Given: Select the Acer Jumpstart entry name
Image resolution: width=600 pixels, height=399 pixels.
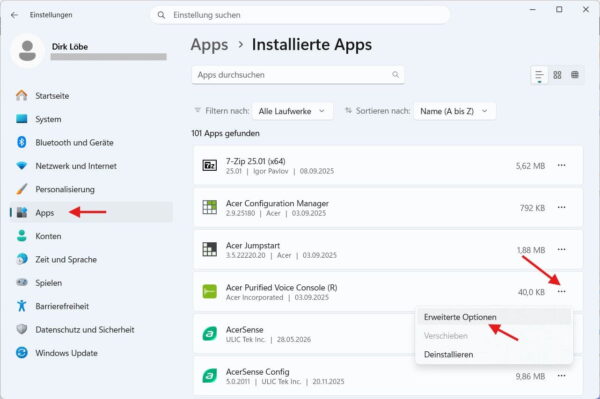Looking at the screenshot, I should (253, 245).
